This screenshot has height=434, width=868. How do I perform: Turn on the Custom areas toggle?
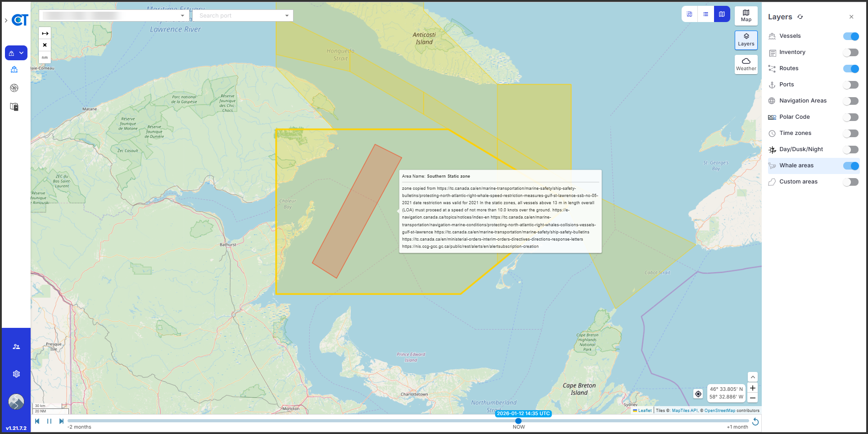tap(850, 182)
